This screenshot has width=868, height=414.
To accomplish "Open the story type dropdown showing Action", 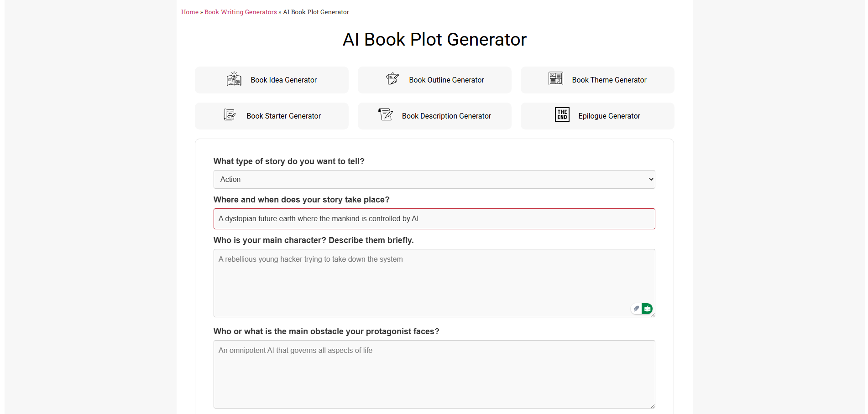I will coord(434,180).
